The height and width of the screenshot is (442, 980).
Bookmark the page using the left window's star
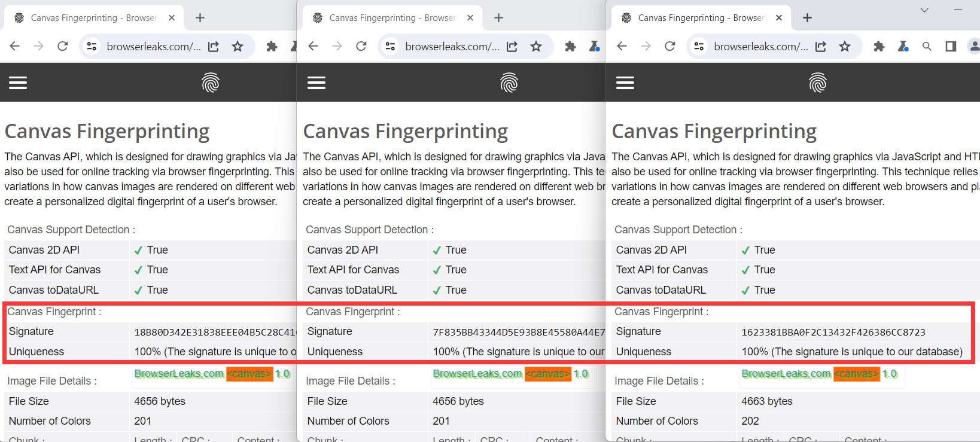[x=238, y=47]
